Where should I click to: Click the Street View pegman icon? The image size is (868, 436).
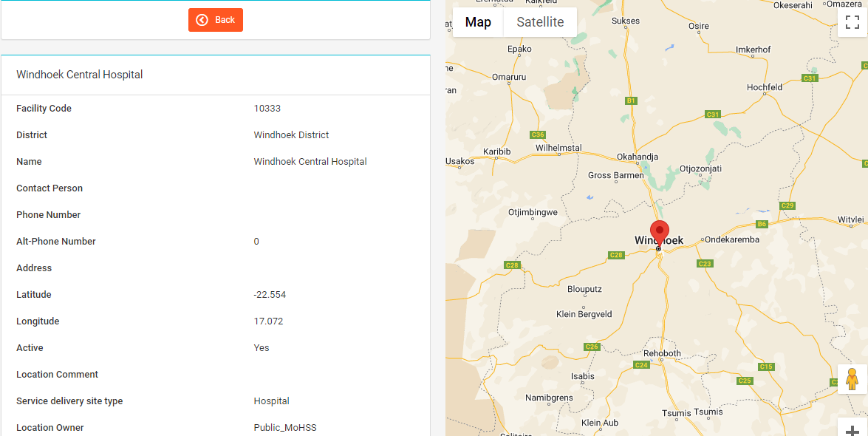[x=852, y=378]
